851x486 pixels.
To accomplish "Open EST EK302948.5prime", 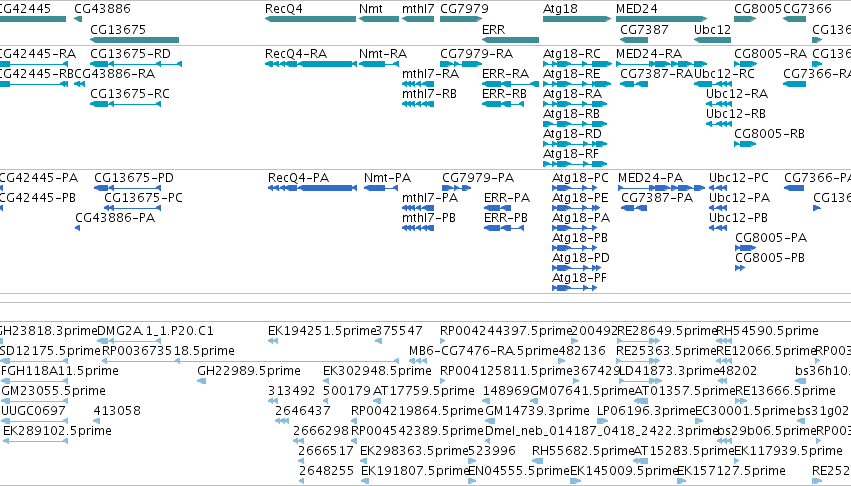I will pos(328,381).
